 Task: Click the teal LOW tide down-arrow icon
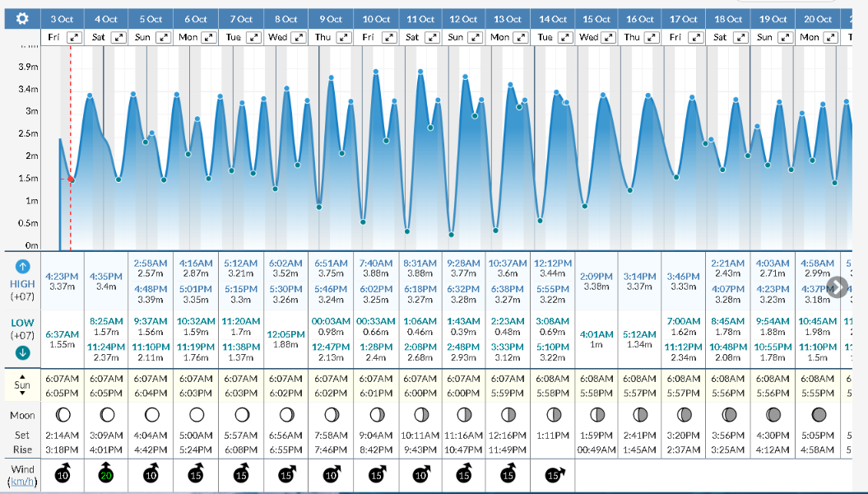click(22, 352)
